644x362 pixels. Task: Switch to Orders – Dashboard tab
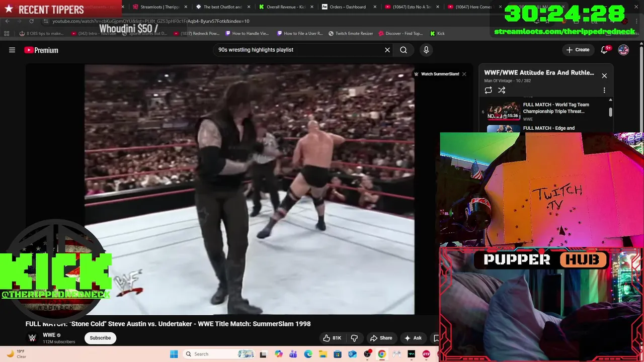(x=348, y=7)
